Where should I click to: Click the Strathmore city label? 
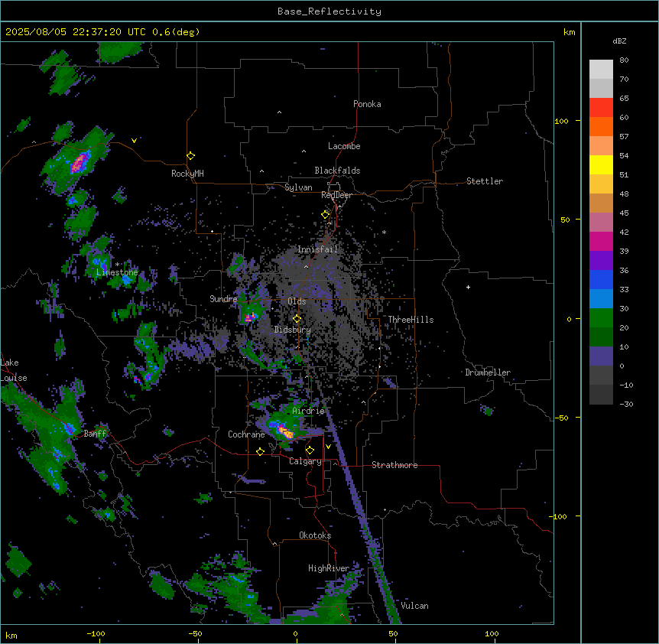[x=394, y=465]
